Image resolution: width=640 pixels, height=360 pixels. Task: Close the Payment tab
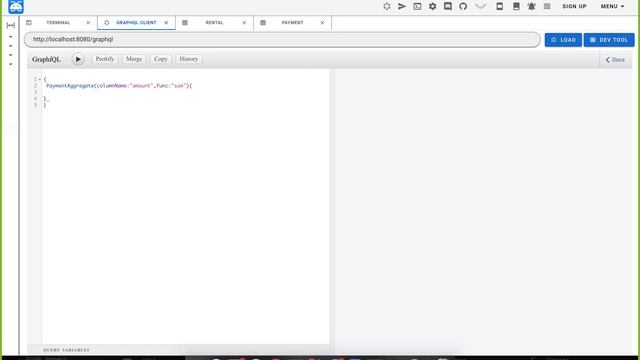click(x=322, y=22)
